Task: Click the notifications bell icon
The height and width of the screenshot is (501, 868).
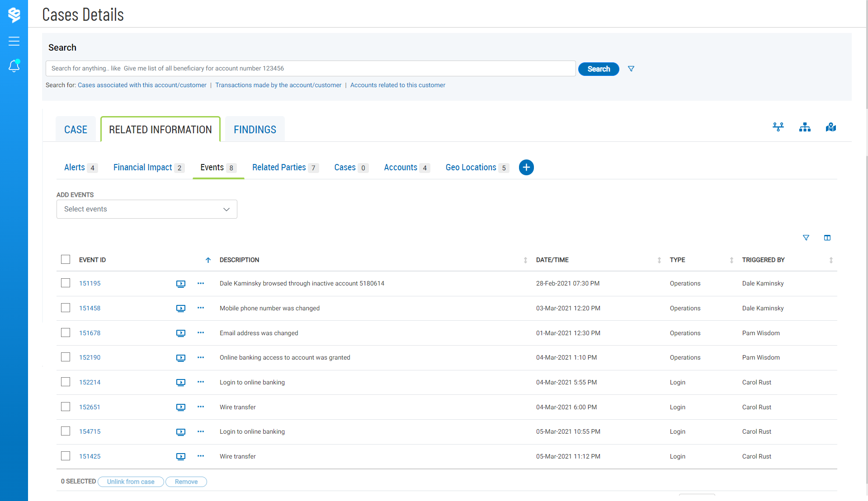Action: coord(14,66)
